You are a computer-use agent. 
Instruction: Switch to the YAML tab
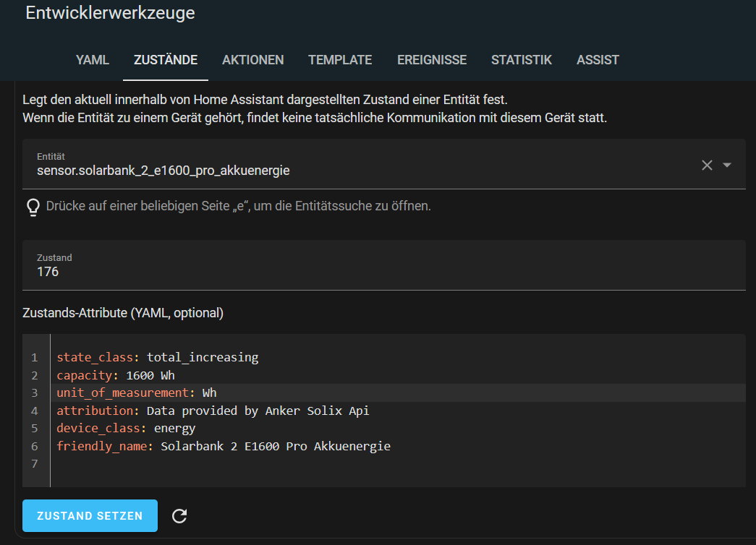point(93,60)
